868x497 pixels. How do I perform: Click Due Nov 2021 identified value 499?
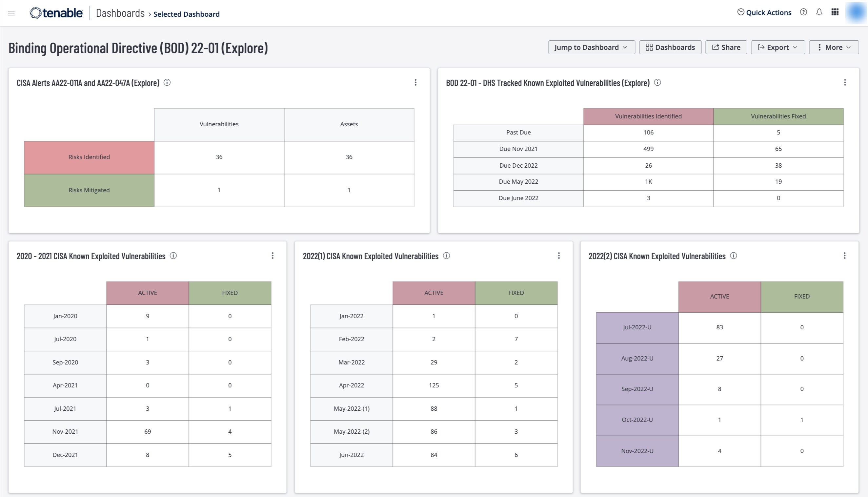[648, 149]
